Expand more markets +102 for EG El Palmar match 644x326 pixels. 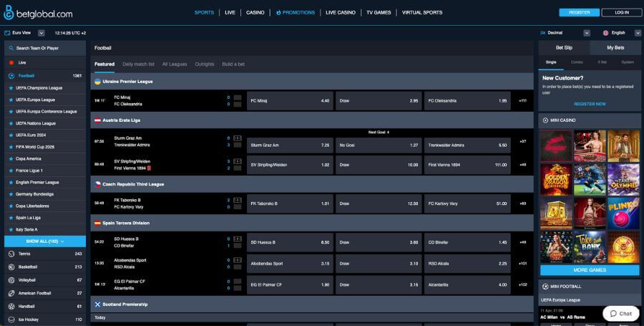pyautogui.click(x=522, y=285)
